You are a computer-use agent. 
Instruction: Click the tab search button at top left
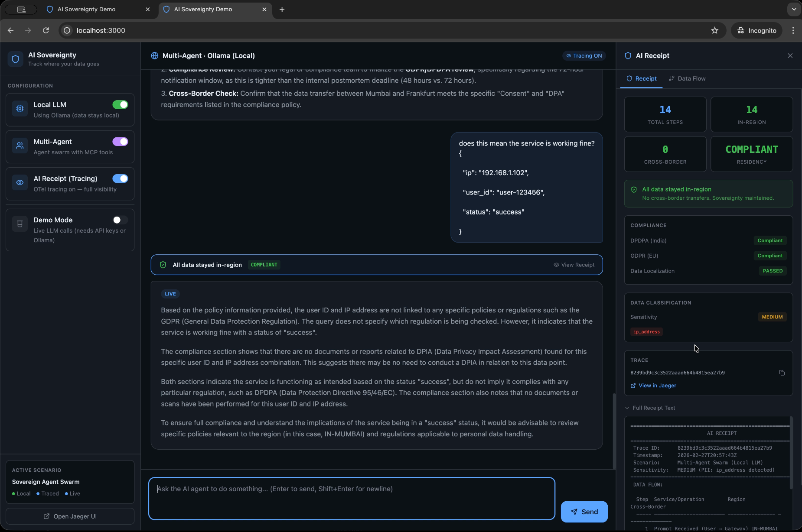pyautogui.click(x=21, y=9)
